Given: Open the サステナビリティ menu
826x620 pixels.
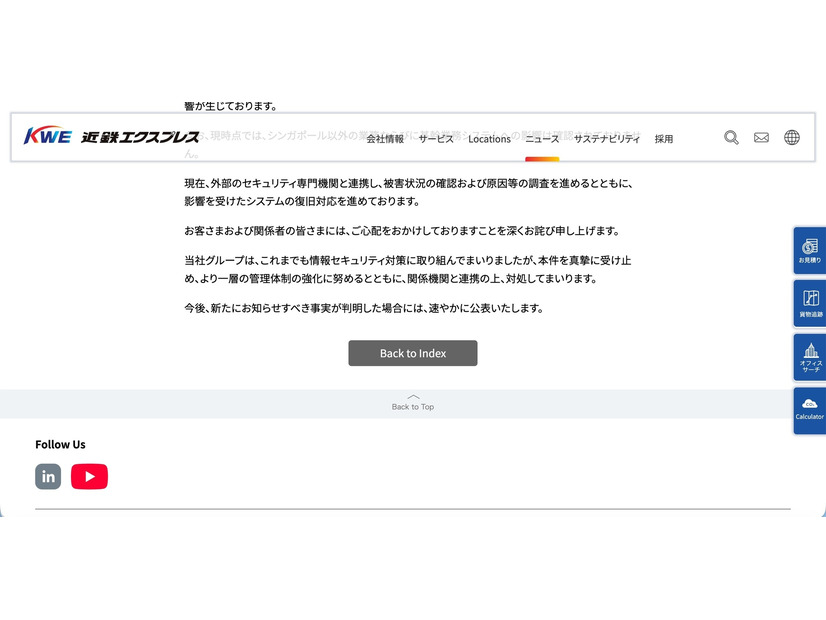Looking at the screenshot, I should click(x=607, y=139).
